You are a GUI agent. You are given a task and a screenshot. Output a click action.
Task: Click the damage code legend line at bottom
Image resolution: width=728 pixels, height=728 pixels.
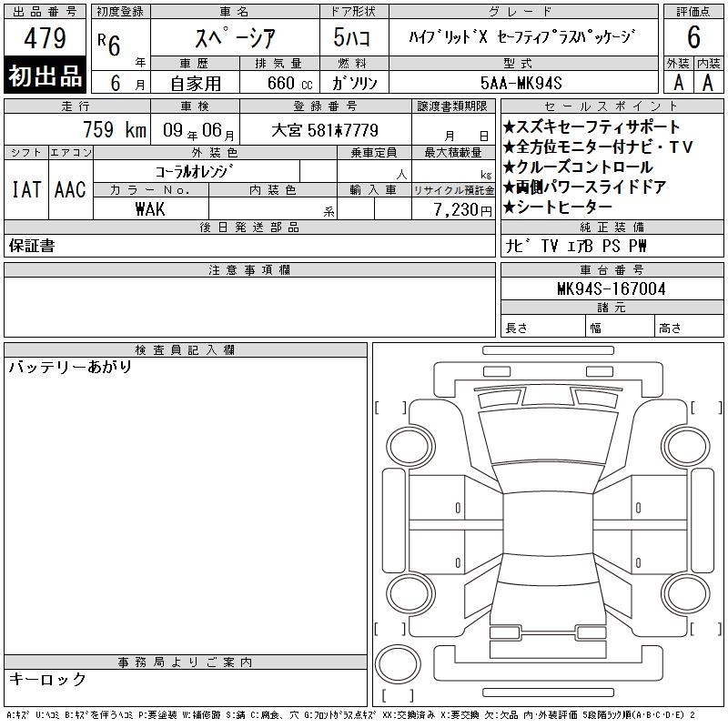tap(350, 715)
